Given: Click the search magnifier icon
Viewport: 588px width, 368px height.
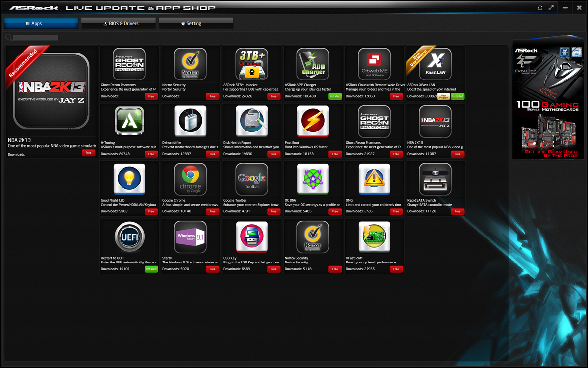Looking at the screenshot, I should tap(9, 37).
